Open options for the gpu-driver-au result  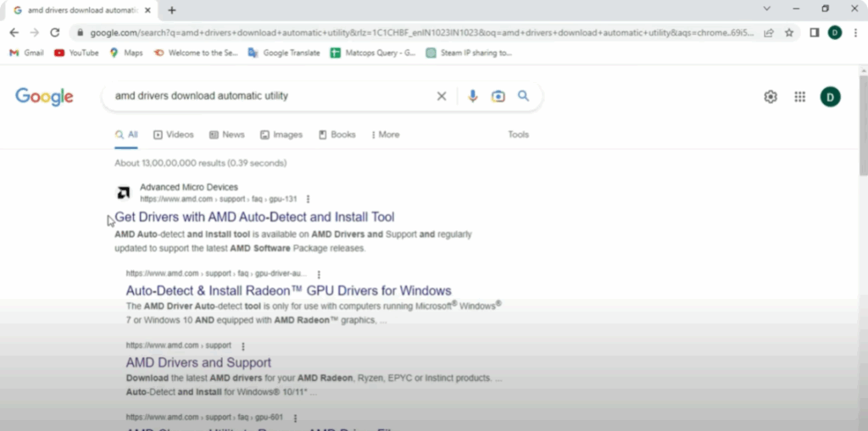(x=319, y=274)
